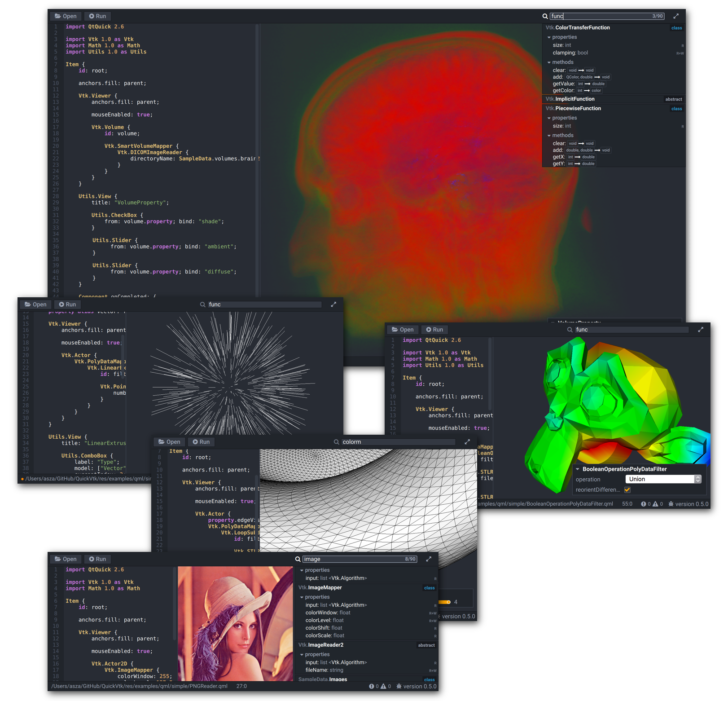Image resolution: width=728 pixels, height=701 pixels.
Task: Click the 'colorLevel: float' property
Action: click(325, 621)
